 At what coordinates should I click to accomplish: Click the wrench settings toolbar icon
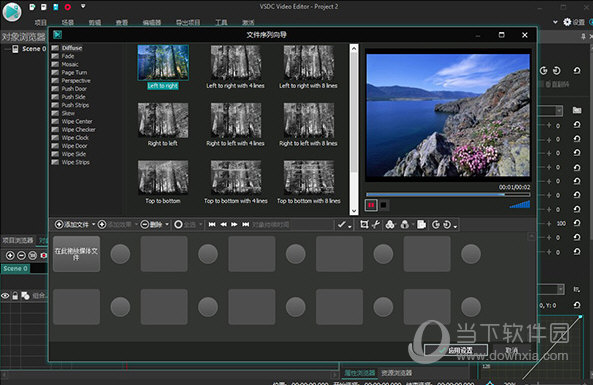click(376, 225)
